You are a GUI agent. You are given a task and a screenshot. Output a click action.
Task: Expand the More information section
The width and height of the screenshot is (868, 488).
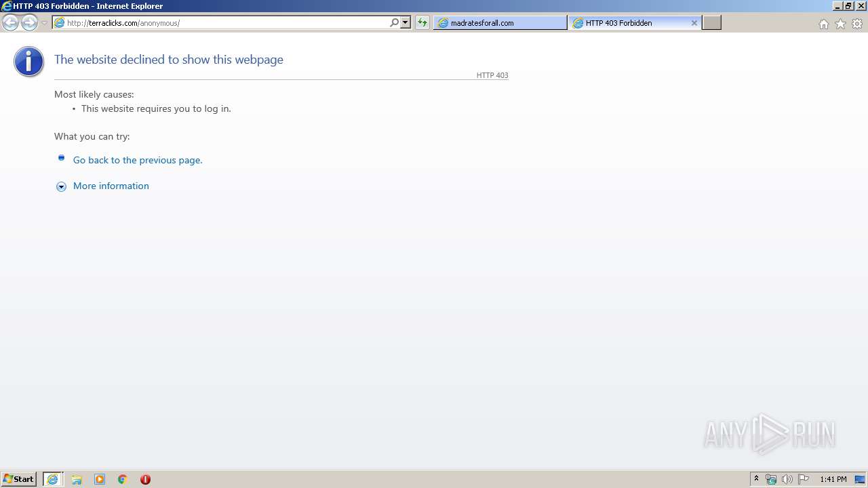111,186
